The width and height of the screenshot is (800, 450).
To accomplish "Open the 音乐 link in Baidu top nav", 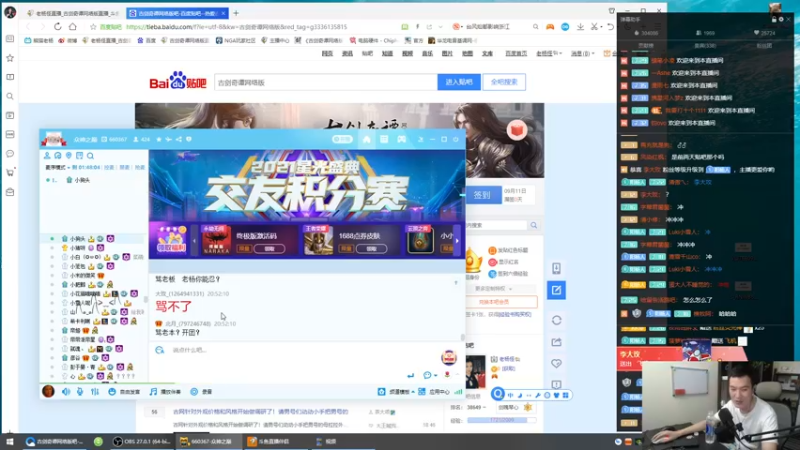I will coord(427,54).
